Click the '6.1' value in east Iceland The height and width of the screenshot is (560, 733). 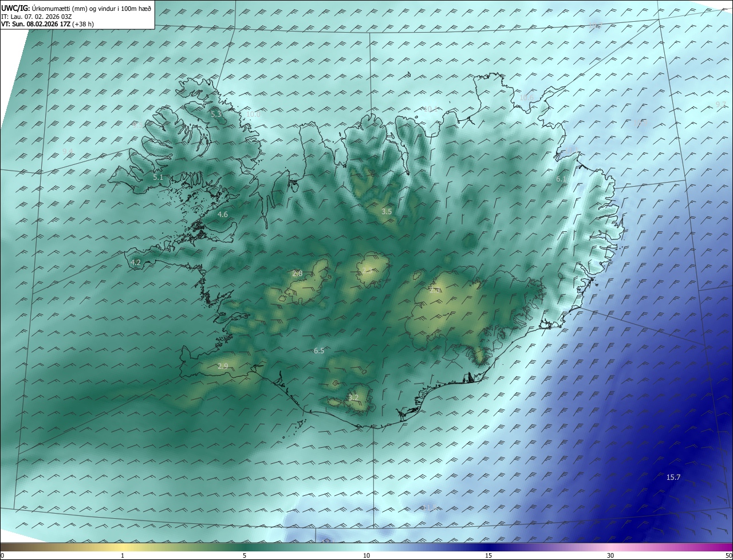tap(561, 179)
